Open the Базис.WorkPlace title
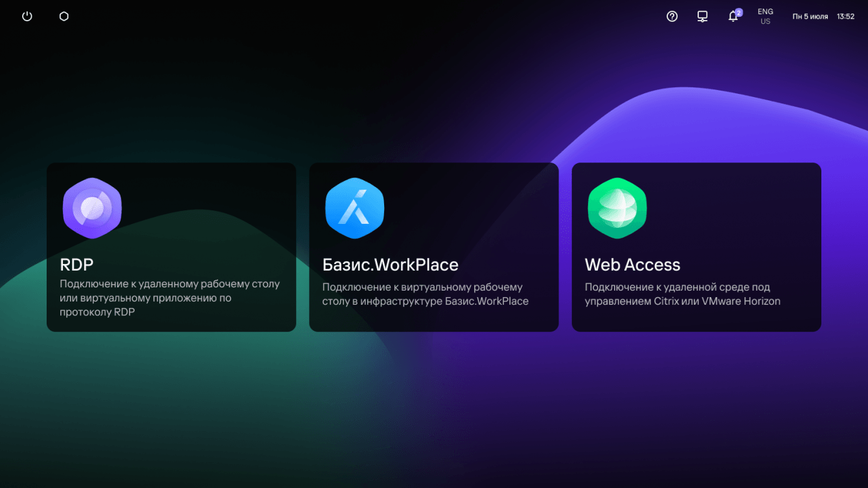 tap(390, 265)
